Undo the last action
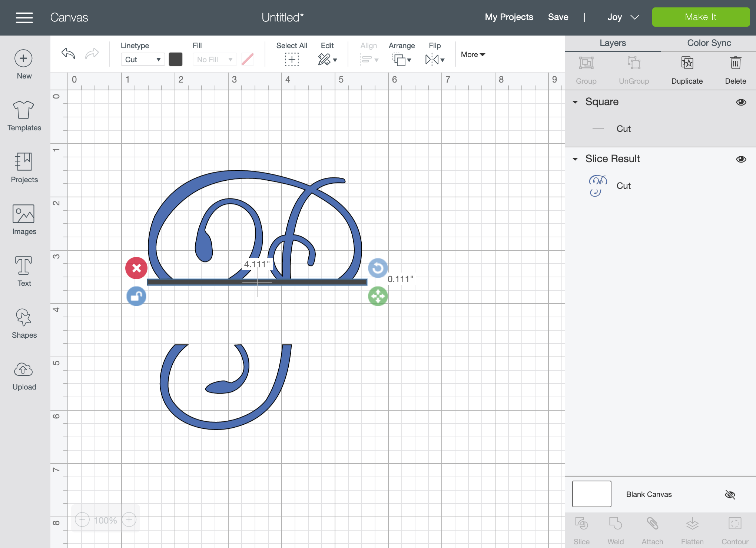Viewport: 756px width, 548px height. pyautogui.click(x=68, y=54)
